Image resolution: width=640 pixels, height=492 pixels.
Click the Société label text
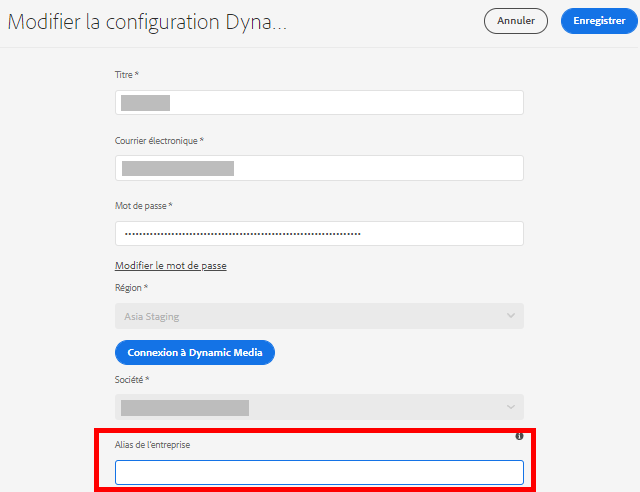(x=133, y=380)
